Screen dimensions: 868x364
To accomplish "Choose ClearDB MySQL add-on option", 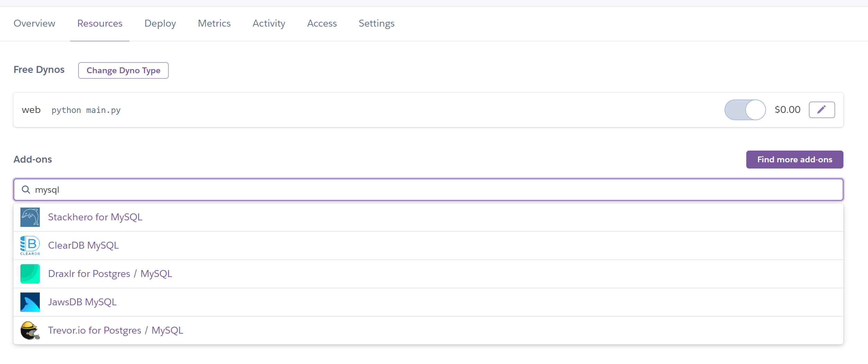I will point(83,246).
